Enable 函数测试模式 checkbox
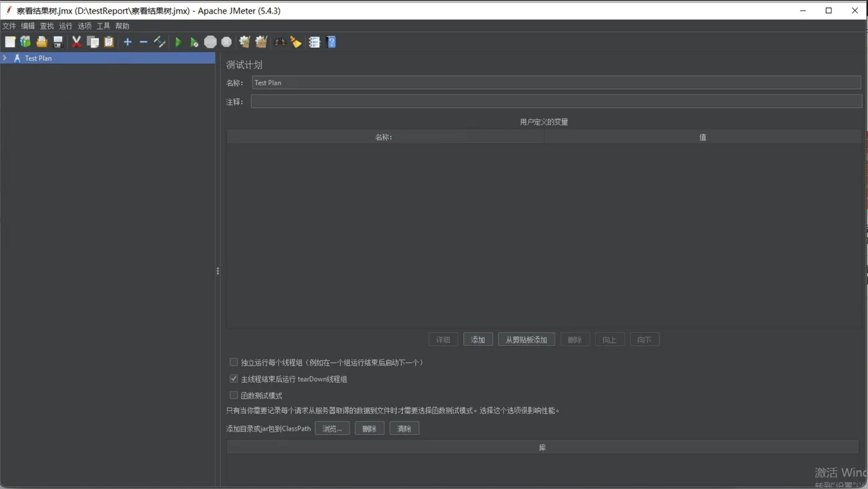 [x=234, y=395]
